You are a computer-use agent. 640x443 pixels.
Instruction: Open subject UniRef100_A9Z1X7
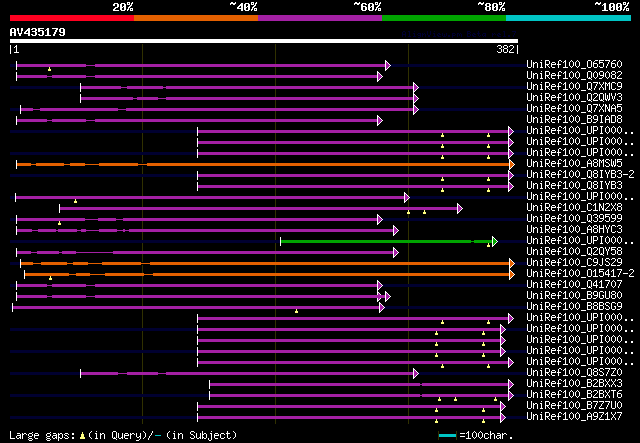[x=574, y=417]
